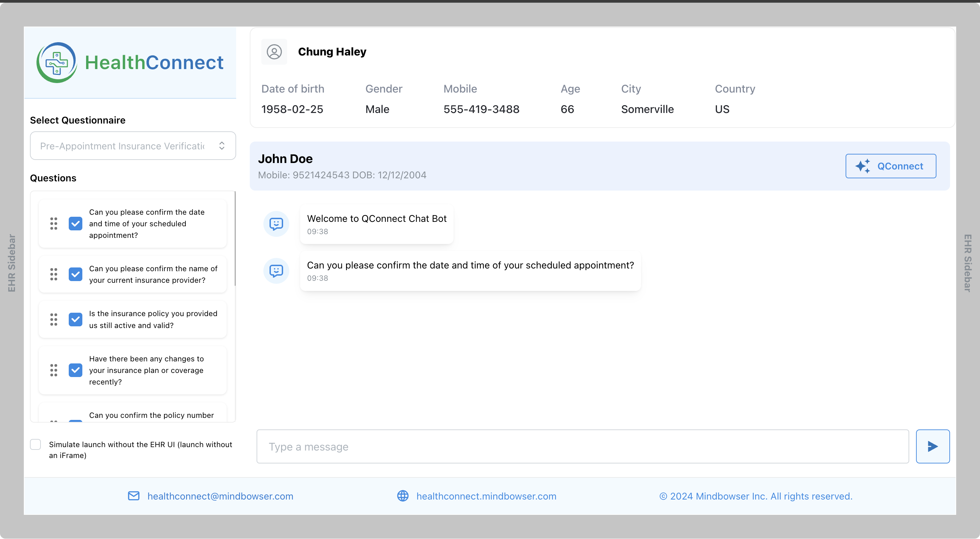Image resolution: width=980 pixels, height=539 pixels.
Task: Click the questionnaire dropdown up-down chevron
Action: pos(222,146)
